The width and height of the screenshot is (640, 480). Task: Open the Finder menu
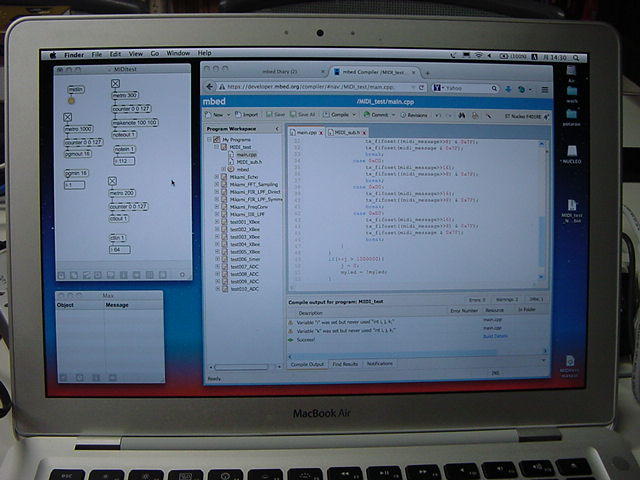click(74, 55)
